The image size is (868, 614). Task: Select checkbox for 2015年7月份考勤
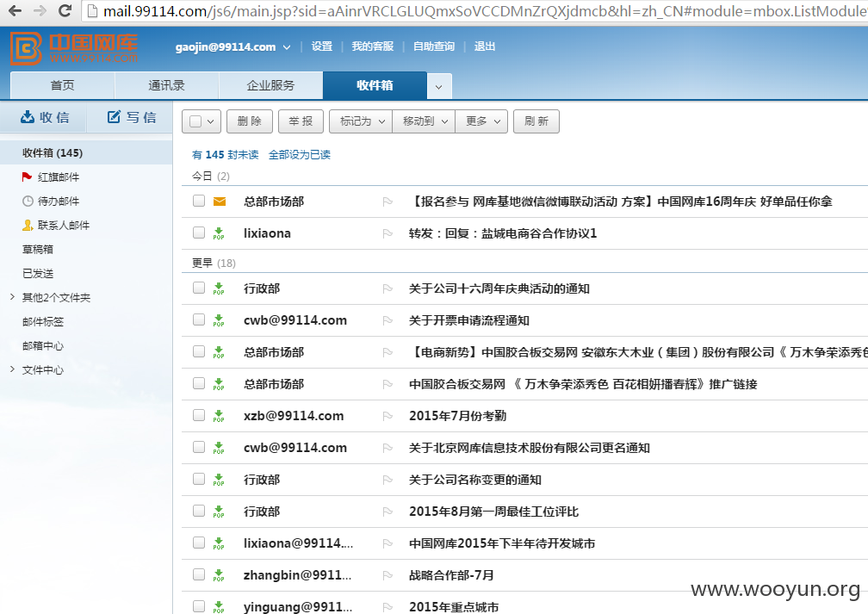pyautogui.click(x=199, y=415)
